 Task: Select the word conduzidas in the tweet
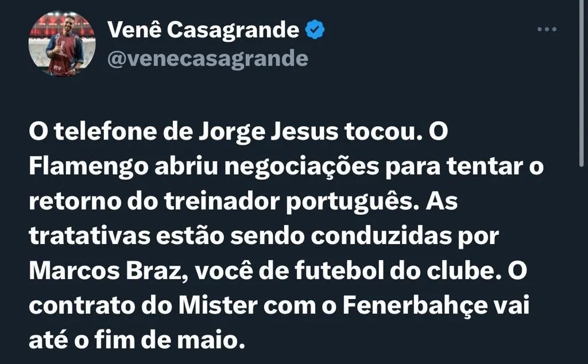tap(381, 236)
